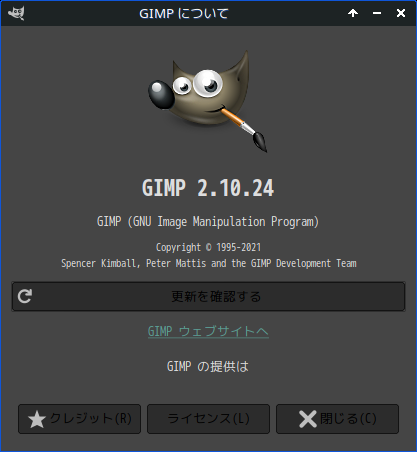417x452 pixels.
Task: Click the "GIMP の提供は" text
Action: coord(208,367)
